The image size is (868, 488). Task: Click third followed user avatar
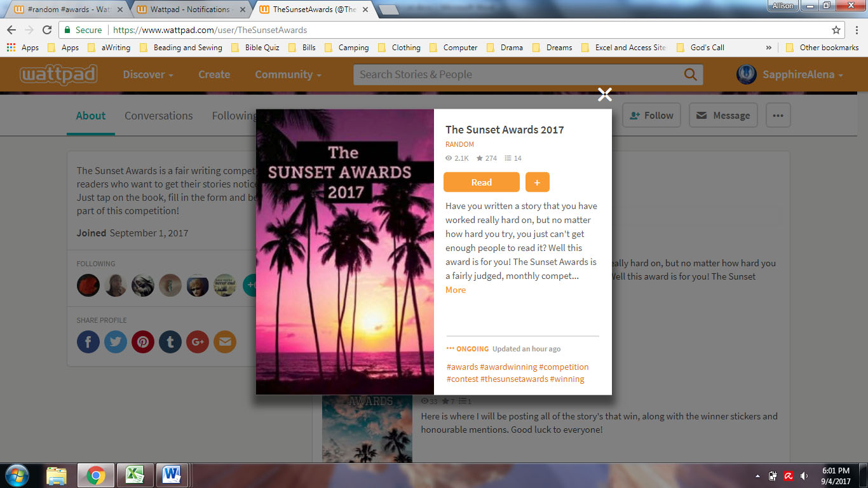click(x=143, y=285)
